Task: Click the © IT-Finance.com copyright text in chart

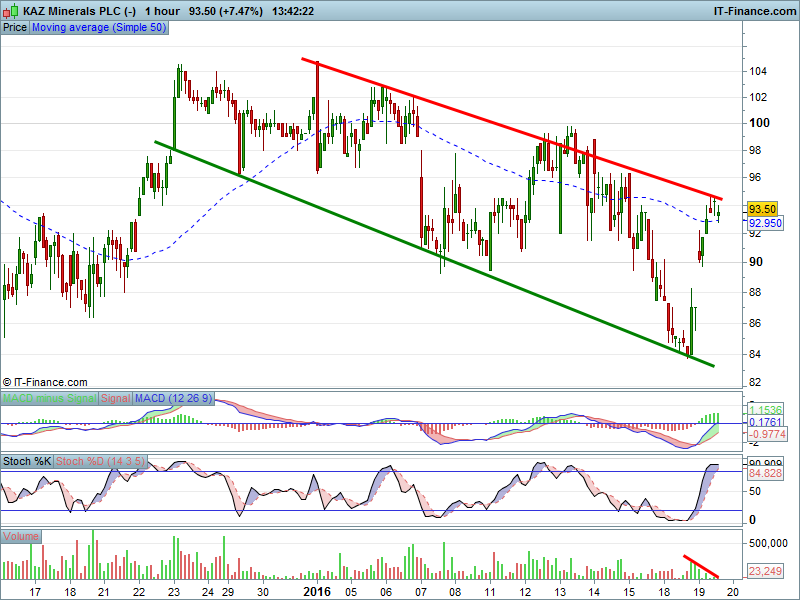Action: pos(45,382)
